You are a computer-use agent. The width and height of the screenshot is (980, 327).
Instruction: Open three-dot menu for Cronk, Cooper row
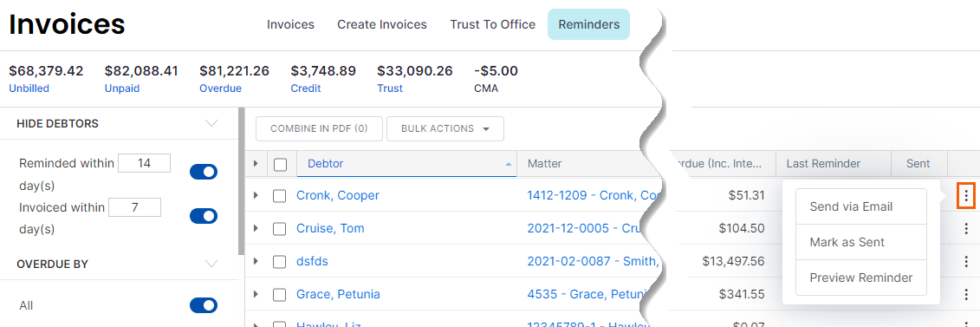[966, 196]
